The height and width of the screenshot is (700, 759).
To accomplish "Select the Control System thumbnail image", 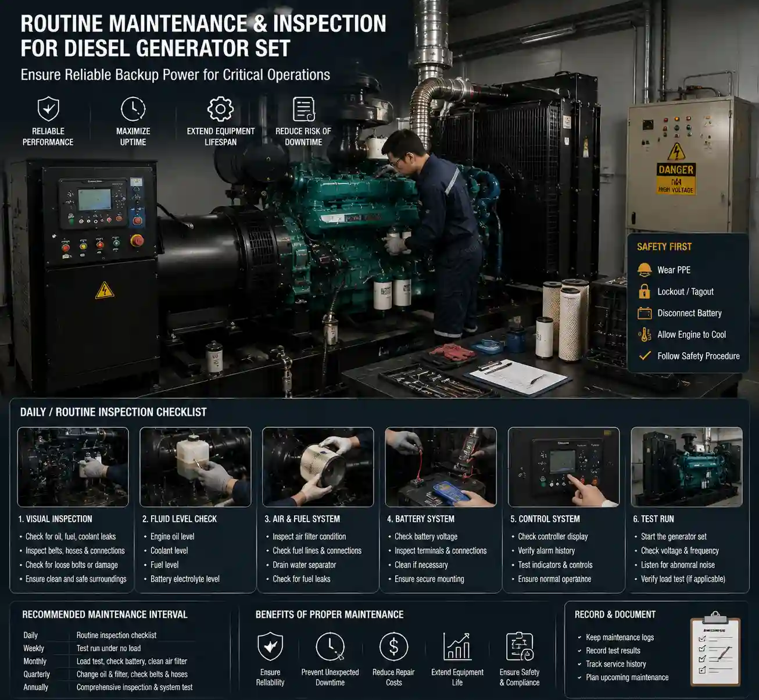I will point(564,467).
